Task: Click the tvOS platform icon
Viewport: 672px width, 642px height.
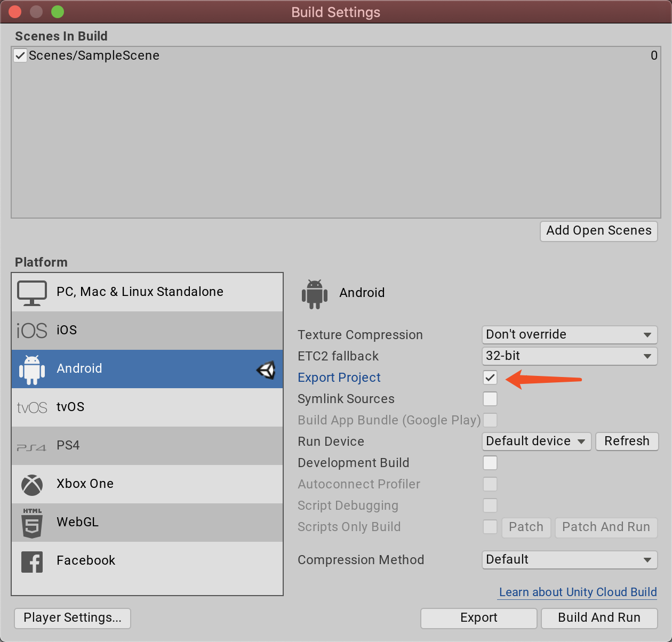Action: (32, 407)
